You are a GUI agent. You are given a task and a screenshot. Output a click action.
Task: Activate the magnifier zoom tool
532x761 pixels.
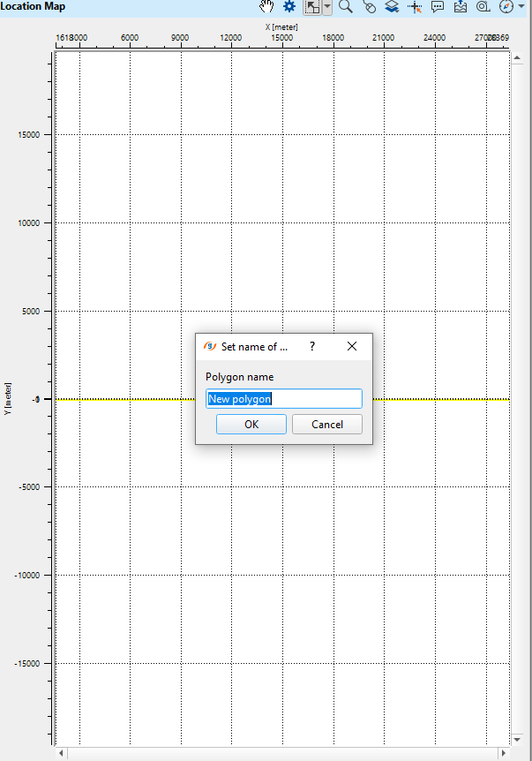coord(345,6)
